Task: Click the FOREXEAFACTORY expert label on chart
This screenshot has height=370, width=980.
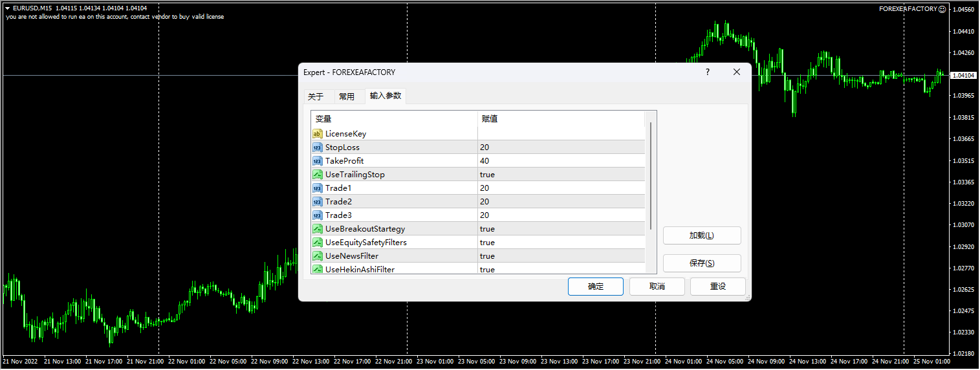Action: pyautogui.click(x=908, y=9)
